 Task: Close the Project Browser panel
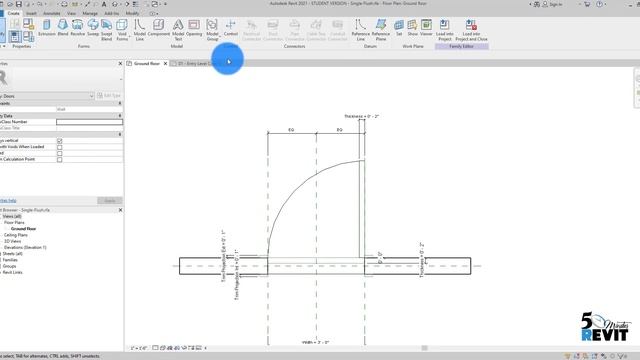coord(120,210)
